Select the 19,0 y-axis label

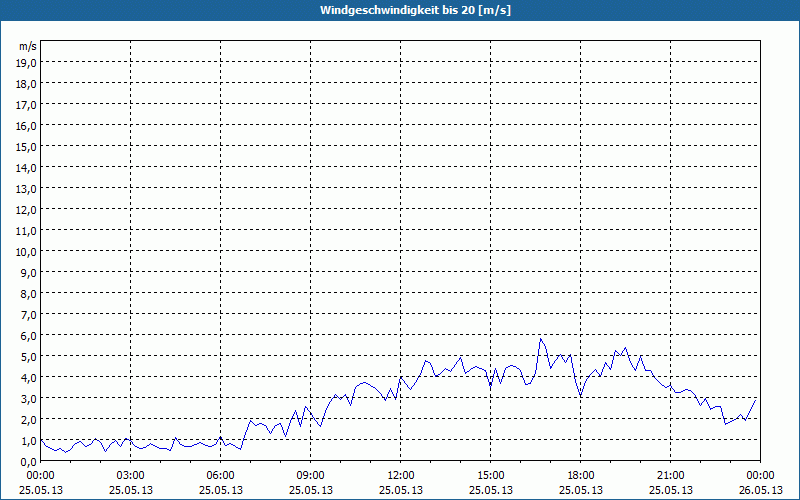point(26,63)
